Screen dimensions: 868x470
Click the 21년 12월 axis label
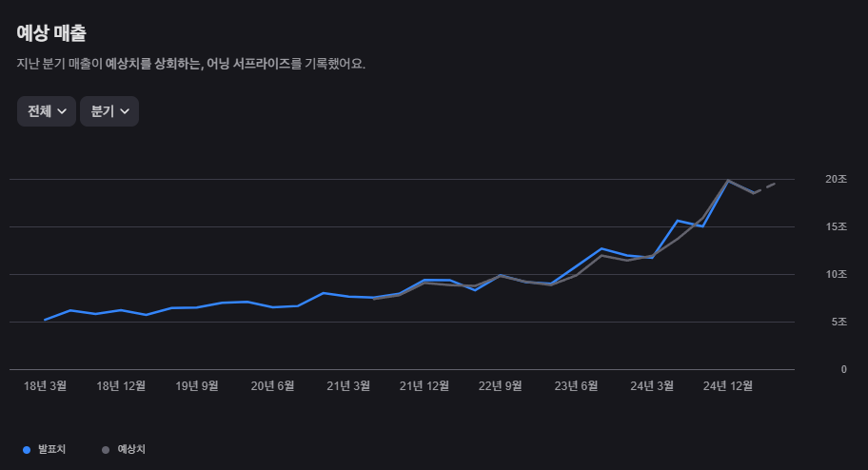point(424,386)
